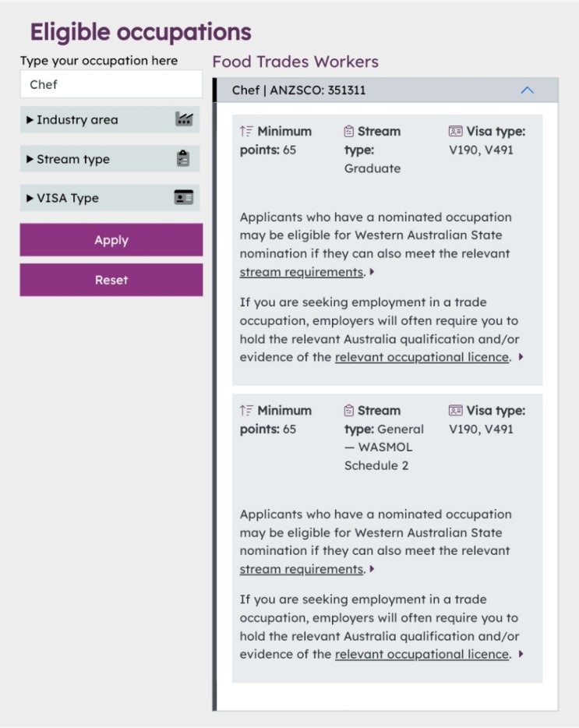The width and height of the screenshot is (579, 728).
Task: Click the Visa type card icon in Graduate card
Action: tap(456, 132)
